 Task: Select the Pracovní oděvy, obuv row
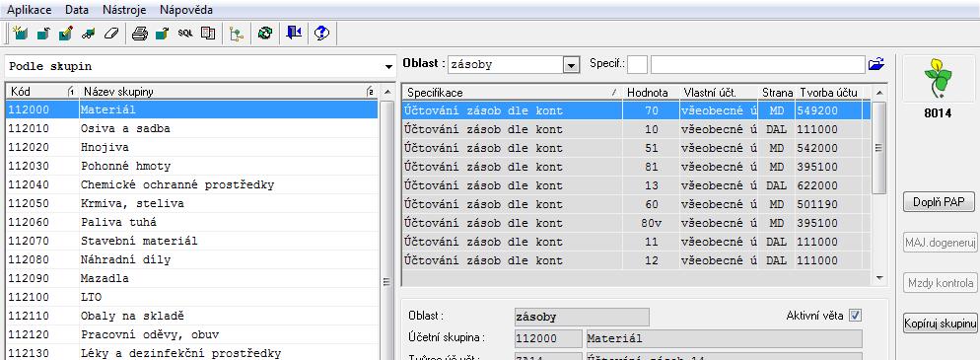192,335
